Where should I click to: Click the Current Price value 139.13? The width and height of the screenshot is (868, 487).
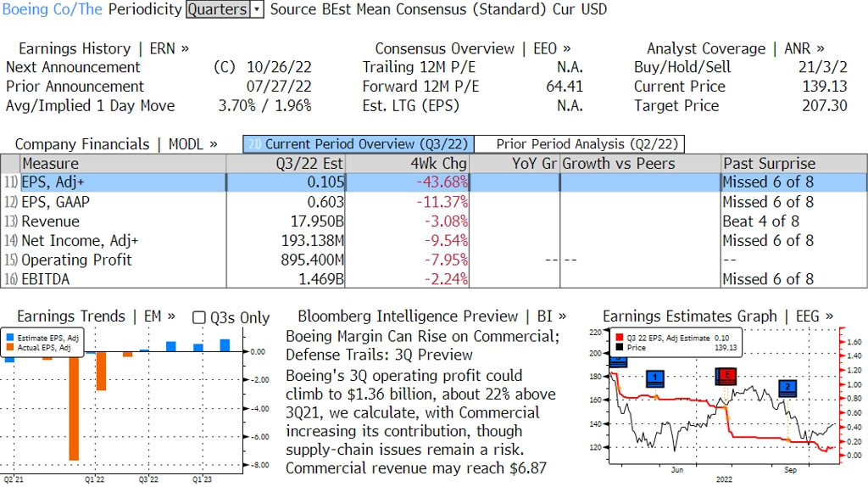[825, 87]
